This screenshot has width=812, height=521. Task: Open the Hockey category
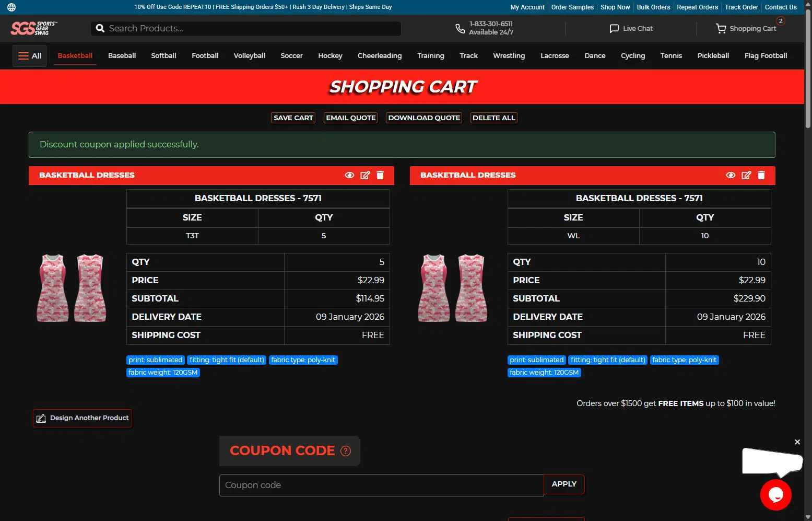point(330,56)
